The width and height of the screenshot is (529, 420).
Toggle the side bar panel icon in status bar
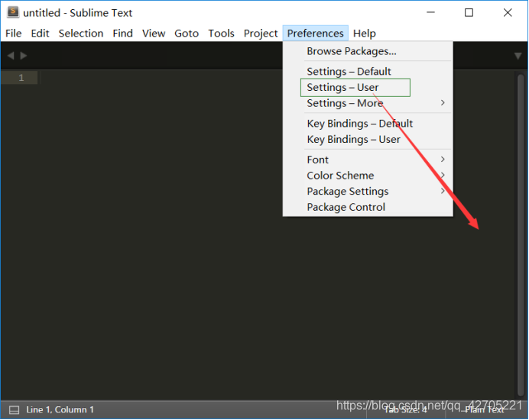[x=14, y=410]
